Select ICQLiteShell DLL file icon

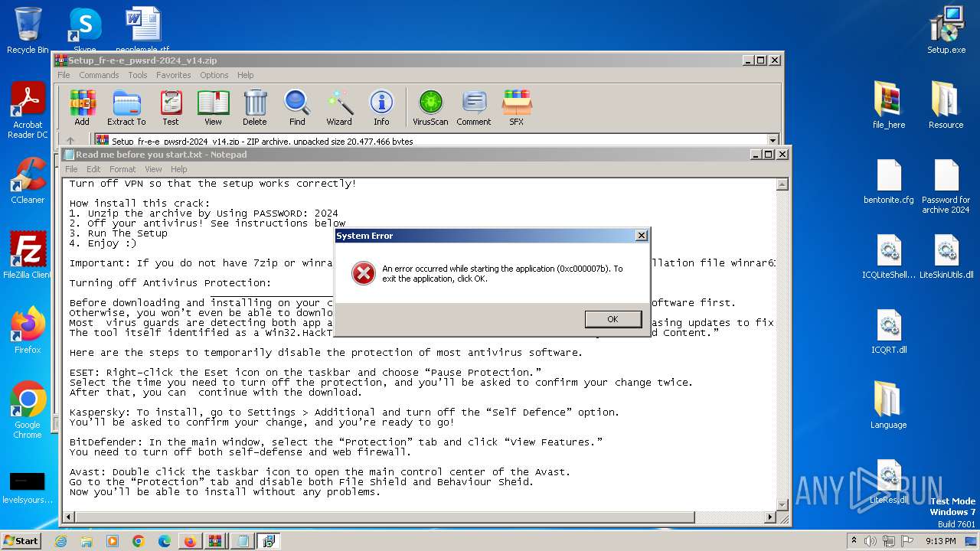pyautogui.click(x=889, y=257)
